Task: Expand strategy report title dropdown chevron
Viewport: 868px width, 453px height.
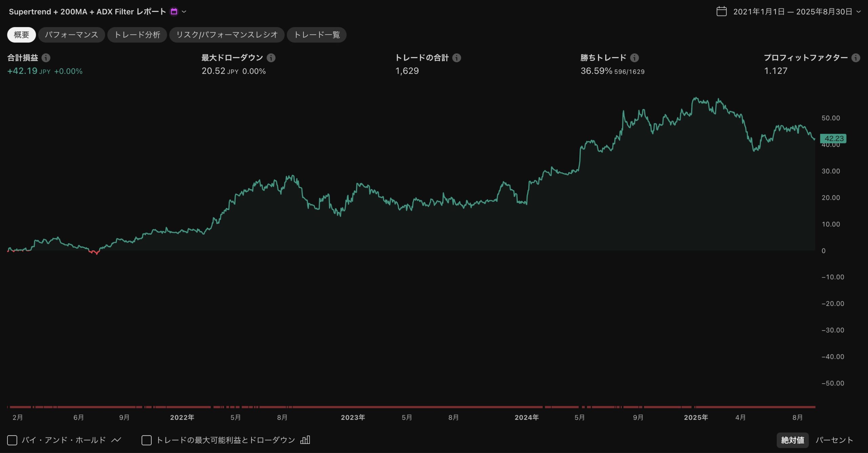Action: (x=184, y=12)
